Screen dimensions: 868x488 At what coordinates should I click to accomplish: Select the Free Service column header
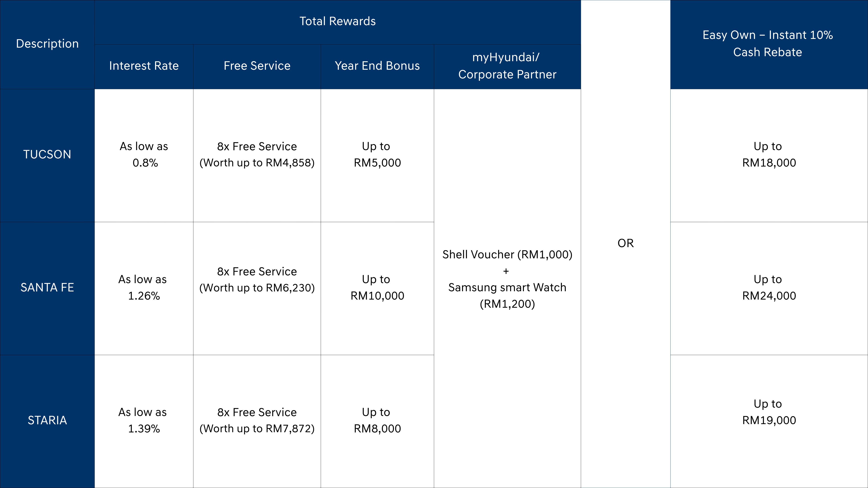click(x=257, y=66)
